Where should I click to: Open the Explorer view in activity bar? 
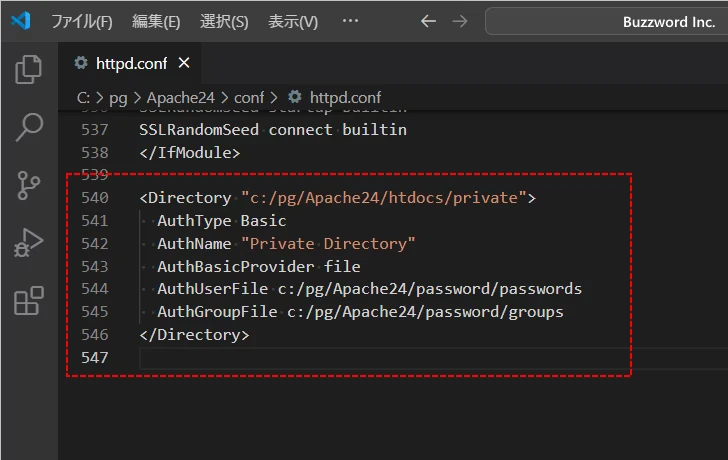pos(29,69)
